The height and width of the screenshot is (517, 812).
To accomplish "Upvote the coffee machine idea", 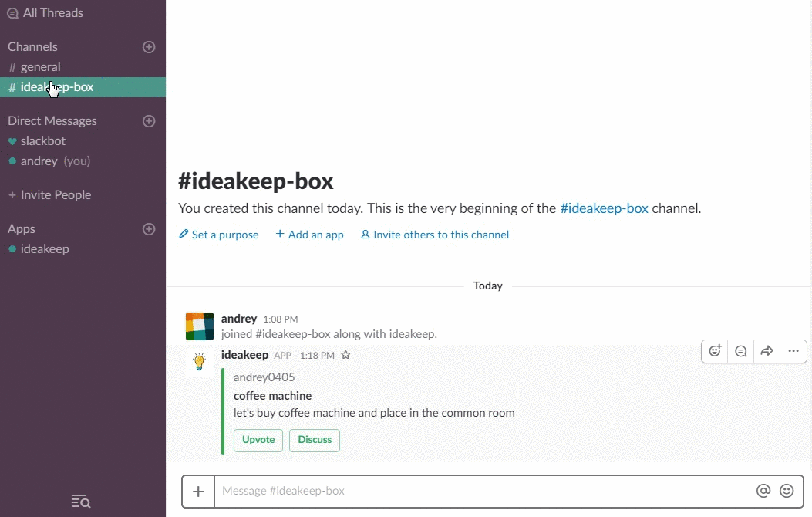I will tap(258, 441).
